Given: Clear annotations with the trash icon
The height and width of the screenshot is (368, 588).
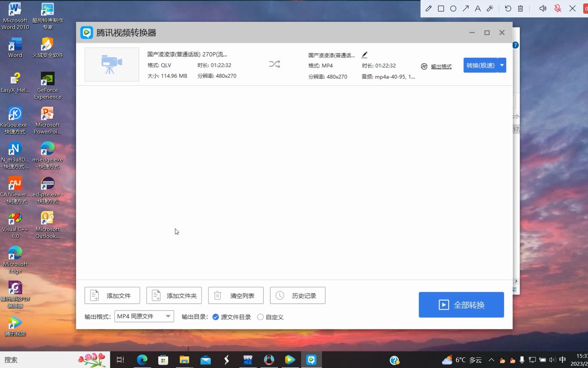Looking at the screenshot, I should [520, 9].
